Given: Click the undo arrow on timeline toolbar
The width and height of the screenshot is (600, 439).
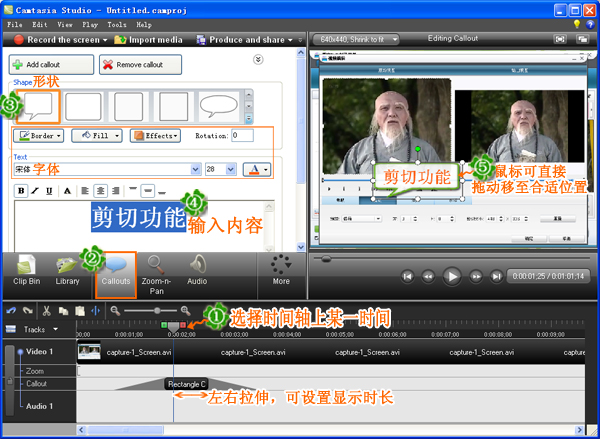Looking at the screenshot, I should (x=11, y=310).
